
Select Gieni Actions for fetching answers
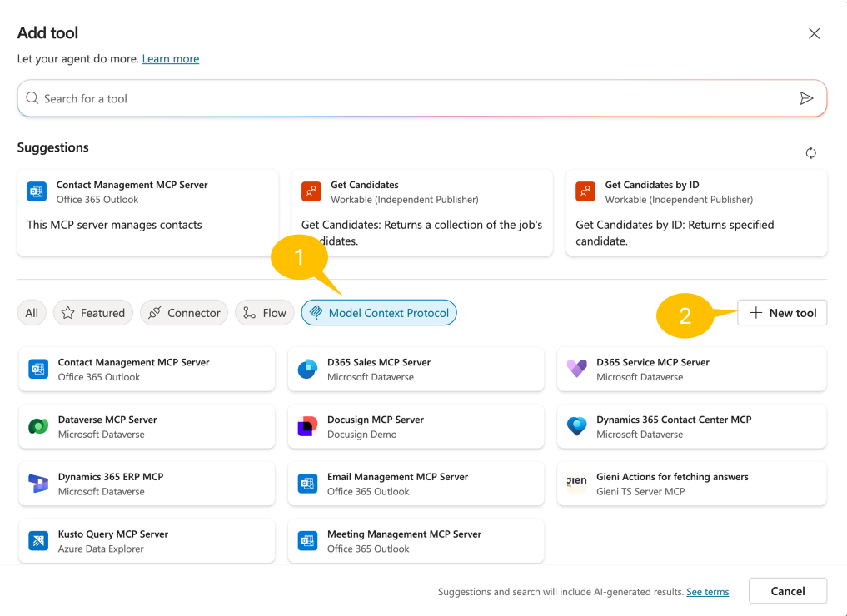(x=672, y=477)
